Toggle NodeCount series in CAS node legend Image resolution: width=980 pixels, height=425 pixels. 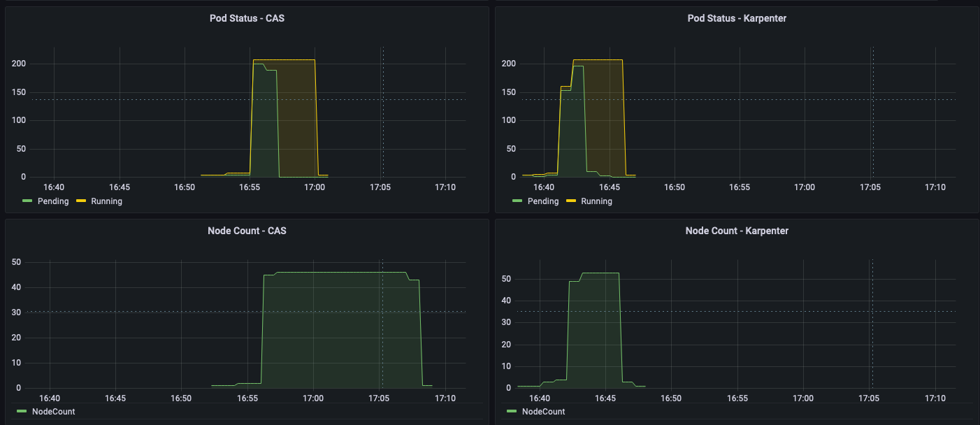coord(53,412)
